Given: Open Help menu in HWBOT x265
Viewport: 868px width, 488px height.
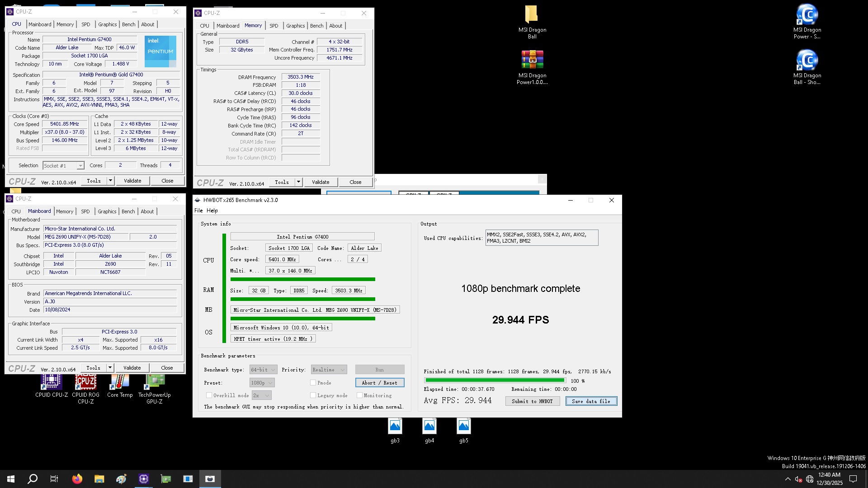Looking at the screenshot, I should point(212,211).
